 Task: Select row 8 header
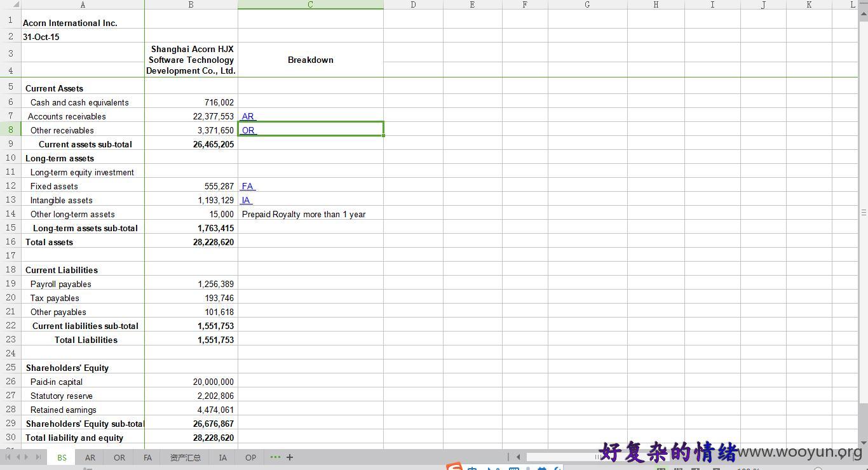click(10, 130)
